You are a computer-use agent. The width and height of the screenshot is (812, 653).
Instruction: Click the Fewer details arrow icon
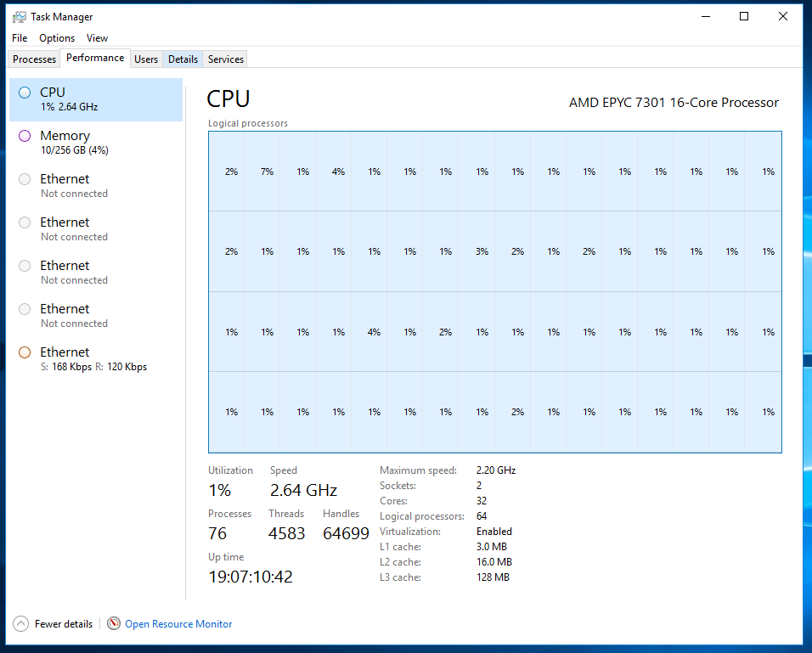coord(20,624)
